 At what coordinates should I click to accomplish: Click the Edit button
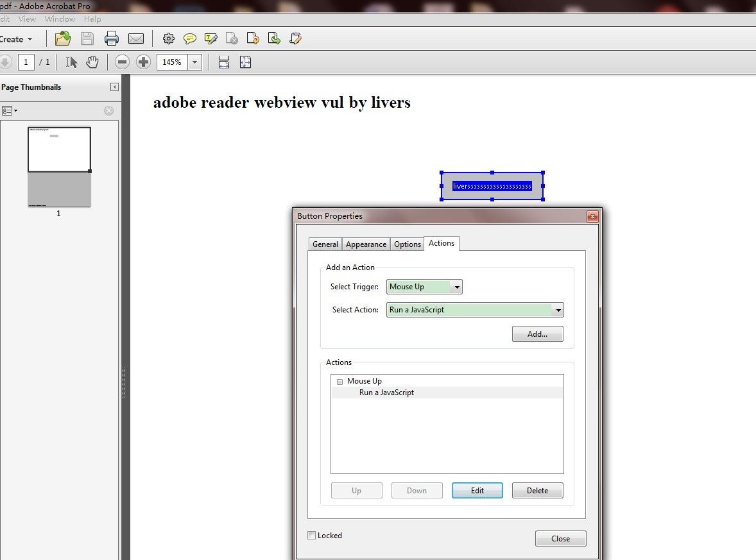click(477, 491)
